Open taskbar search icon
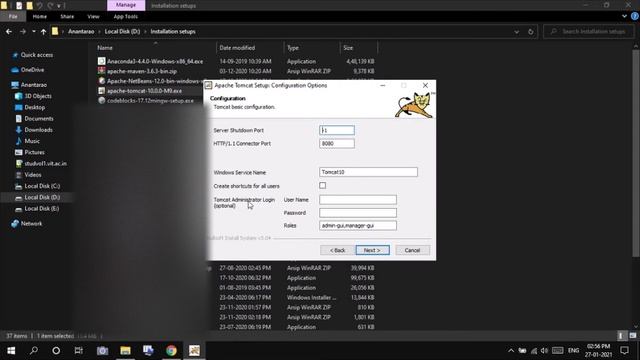Image resolution: width=640 pixels, height=360 pixels. [34, 351]
